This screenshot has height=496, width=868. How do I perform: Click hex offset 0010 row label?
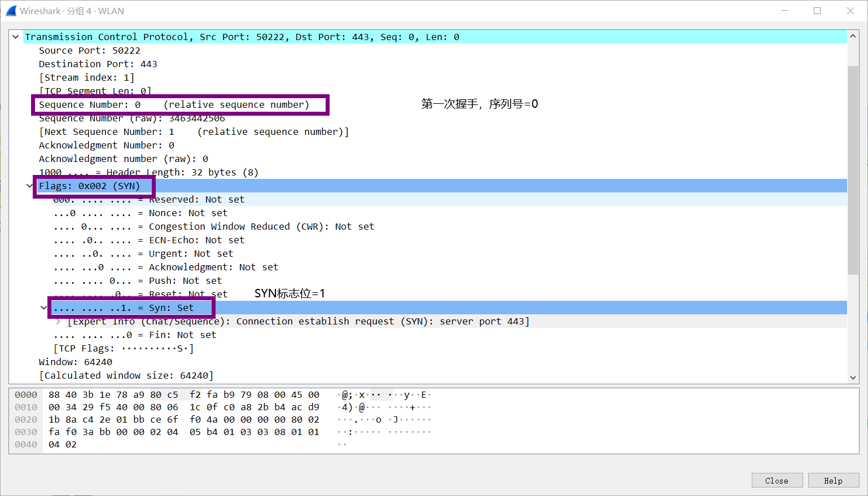pyautogui.click(x=26, y=407)
